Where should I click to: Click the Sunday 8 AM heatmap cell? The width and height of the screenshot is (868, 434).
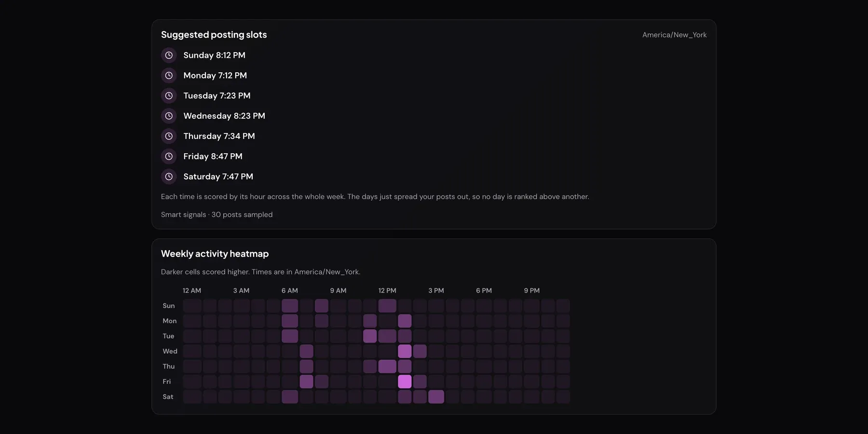(322, 306)
